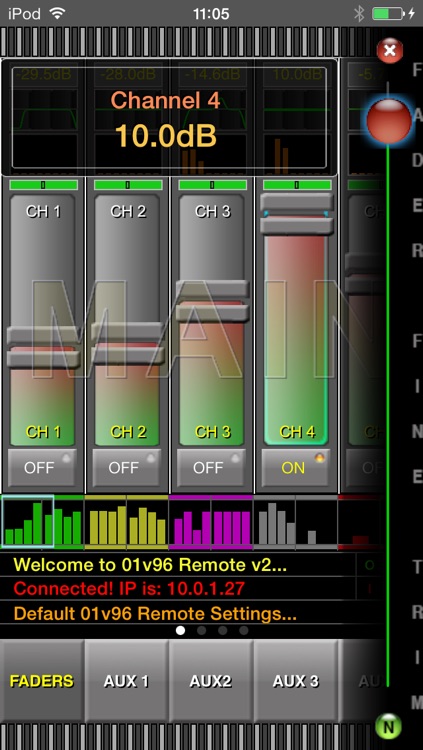The height and width of the screenshot is (750, 423).
Task: Select the first yellow meter bank
Action: tap(106, 522)
